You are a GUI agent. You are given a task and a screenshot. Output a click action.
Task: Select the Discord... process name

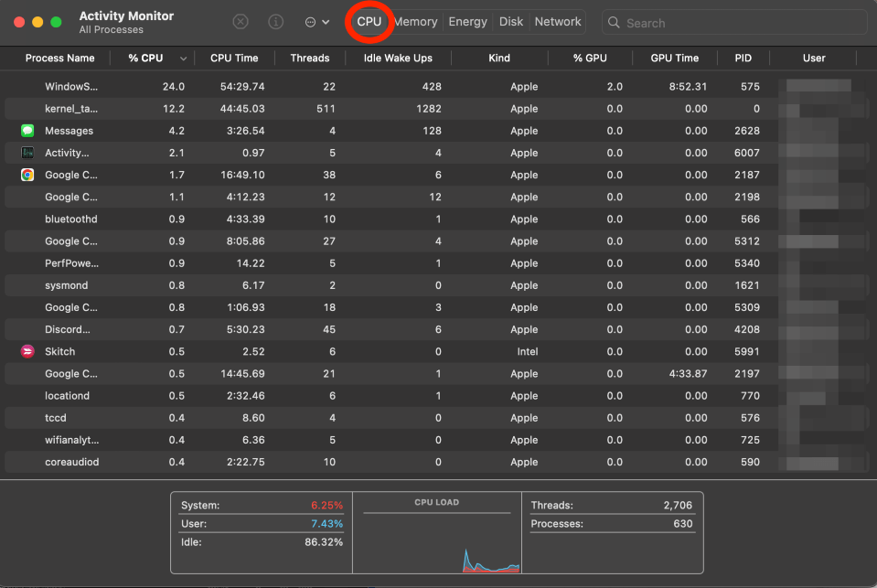tap(67, 329)
